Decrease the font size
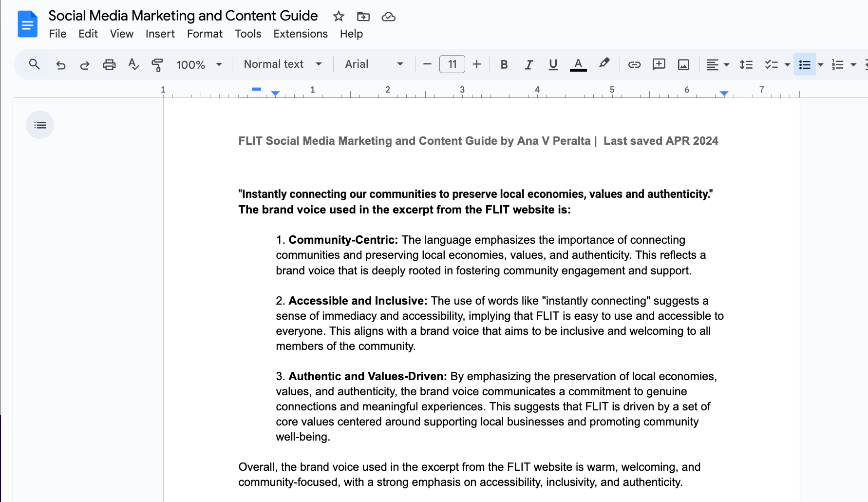Screen dimensions: 868x502 427,64
